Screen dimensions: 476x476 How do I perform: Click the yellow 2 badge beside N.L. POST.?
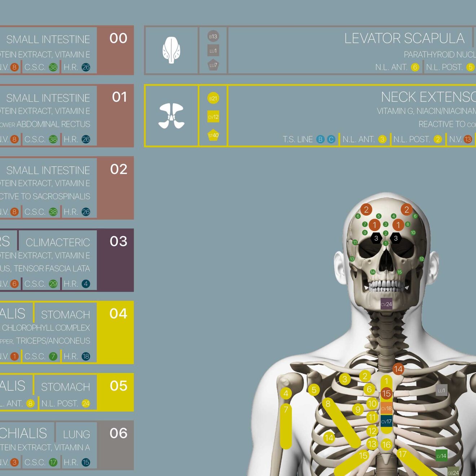tap(438, 139)
